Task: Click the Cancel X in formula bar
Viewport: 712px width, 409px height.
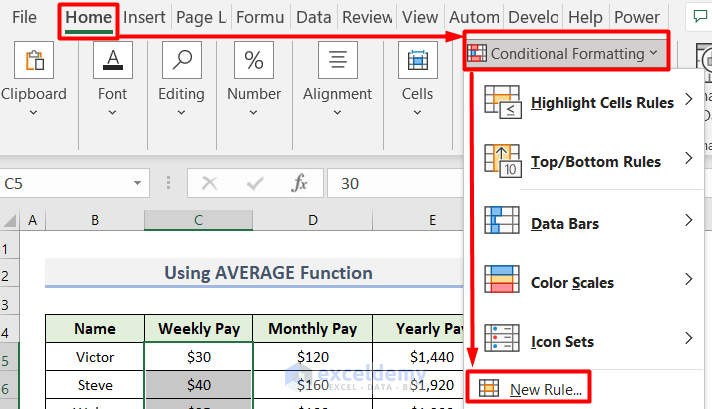Action: tap(209, 183)
